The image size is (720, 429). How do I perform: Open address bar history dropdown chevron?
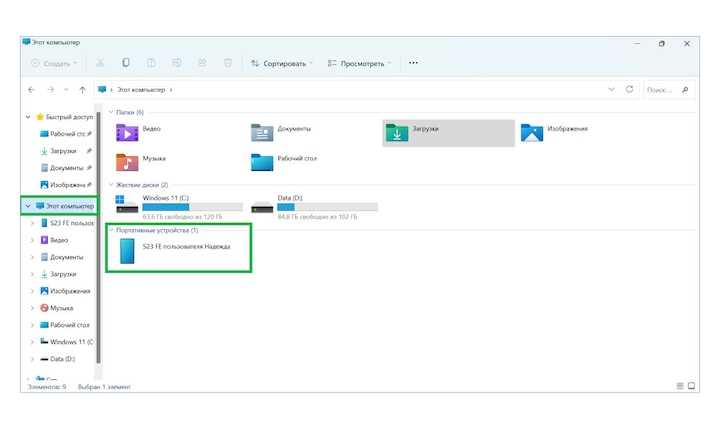pyautogui.click(x=611, y=90)
